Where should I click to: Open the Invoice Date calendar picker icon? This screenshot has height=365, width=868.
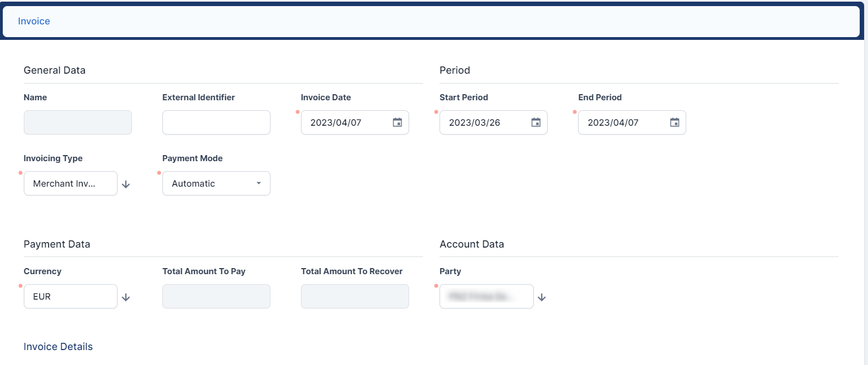(397, 122)
